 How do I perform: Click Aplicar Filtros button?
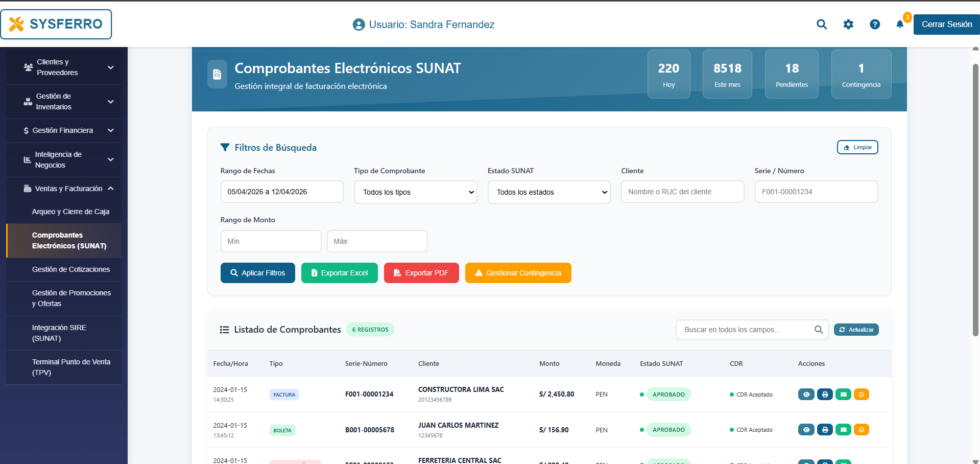258,273
